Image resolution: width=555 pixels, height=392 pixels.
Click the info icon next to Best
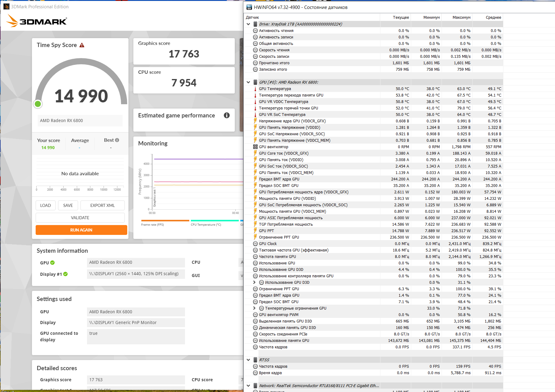pos(117,140)
